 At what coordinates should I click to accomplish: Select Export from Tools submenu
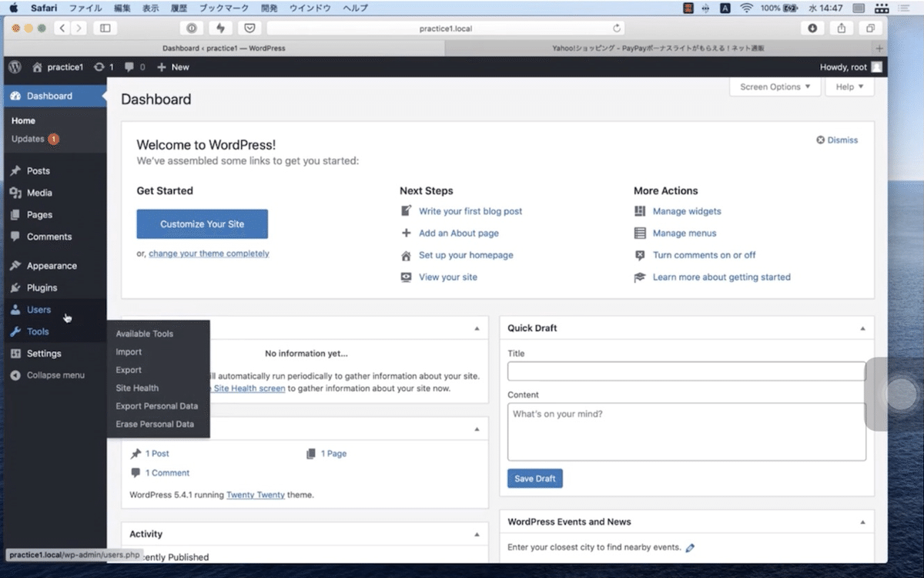coord(129,370)
